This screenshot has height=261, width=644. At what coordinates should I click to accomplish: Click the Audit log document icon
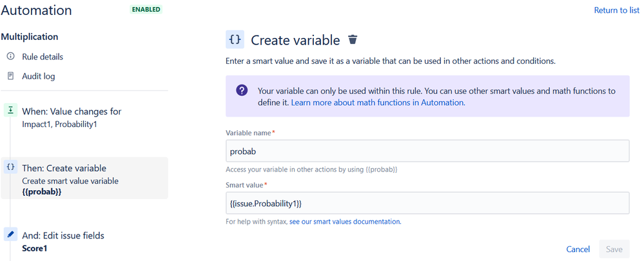coord(10,76)
